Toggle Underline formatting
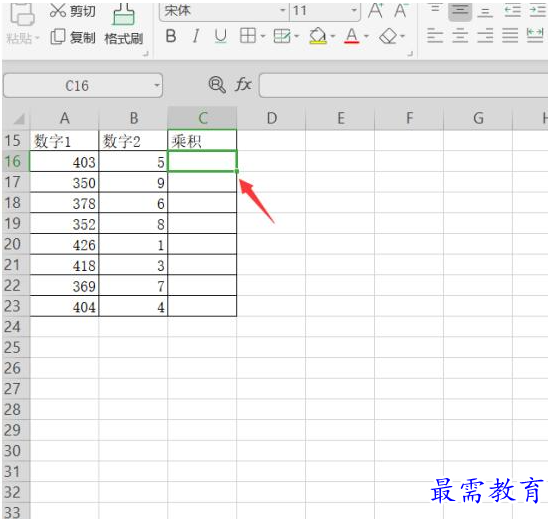The image size is (552, 522). coord(221,36)
